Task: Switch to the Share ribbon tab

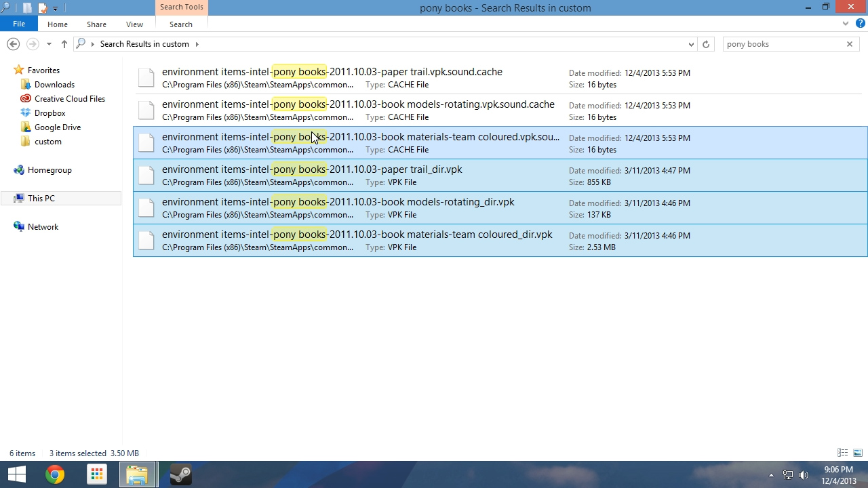Action: point(96,24)
